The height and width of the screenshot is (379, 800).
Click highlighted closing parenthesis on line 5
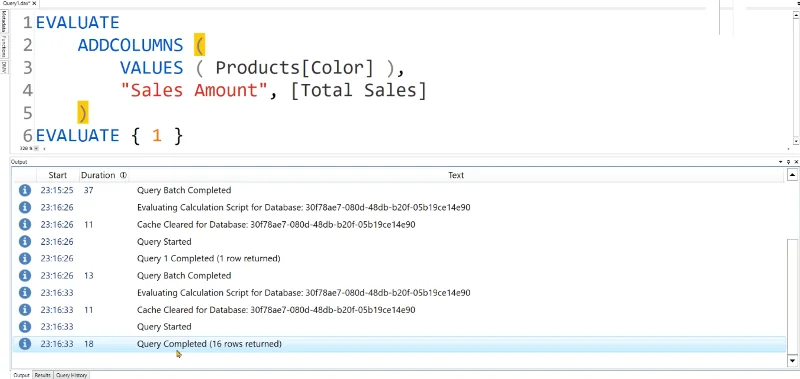coord(83,113)
